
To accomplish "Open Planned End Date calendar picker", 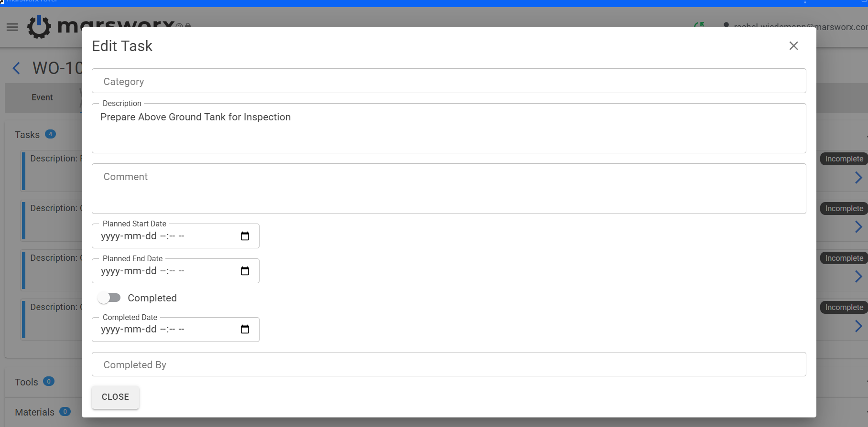I will pyautogui.click(x=245, y=271).
